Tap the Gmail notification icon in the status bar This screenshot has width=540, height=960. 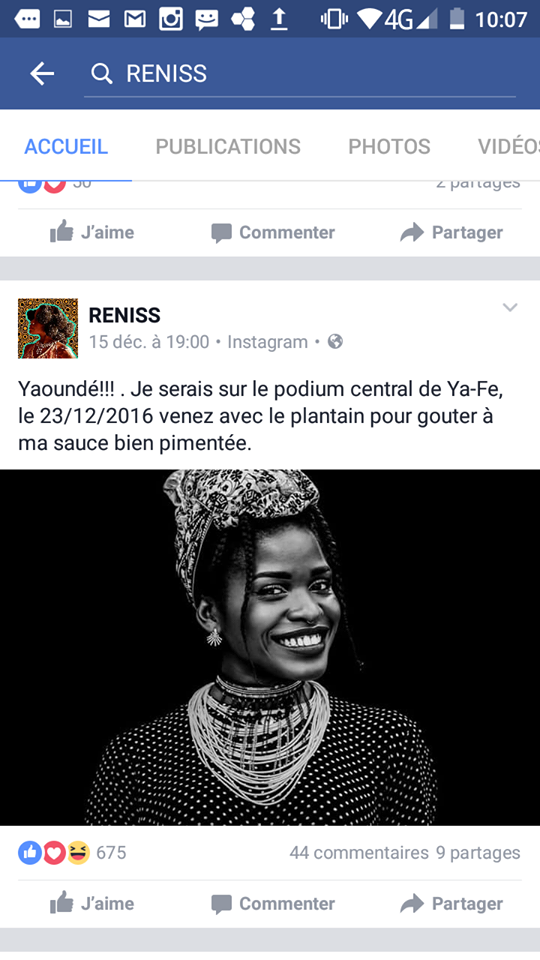[x=134, y=19]
